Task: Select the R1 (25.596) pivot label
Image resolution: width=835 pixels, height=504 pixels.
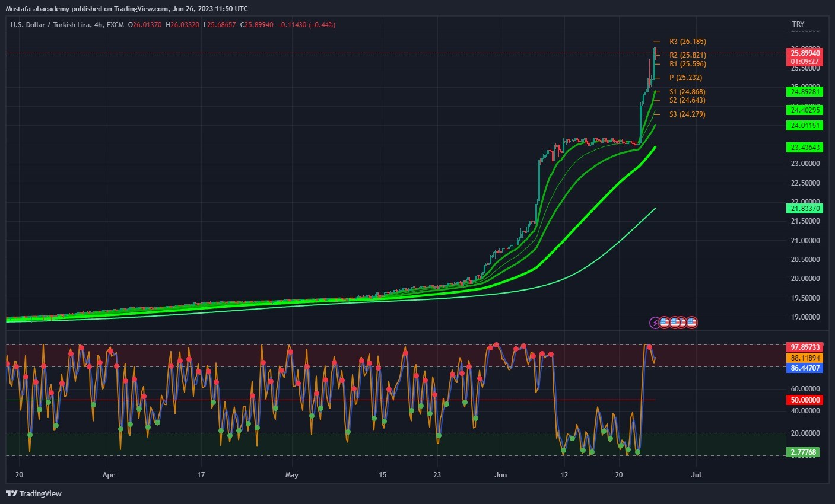Action: (x=688, y=64)
